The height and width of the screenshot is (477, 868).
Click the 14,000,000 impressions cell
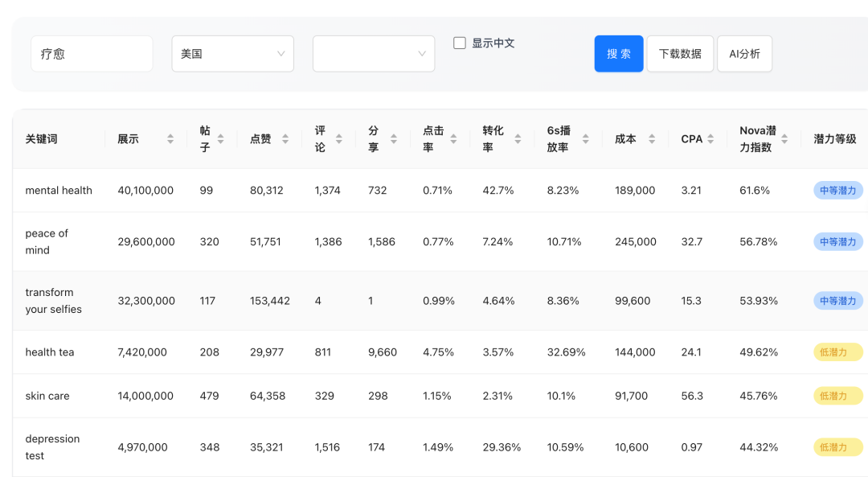pos(145,396)
